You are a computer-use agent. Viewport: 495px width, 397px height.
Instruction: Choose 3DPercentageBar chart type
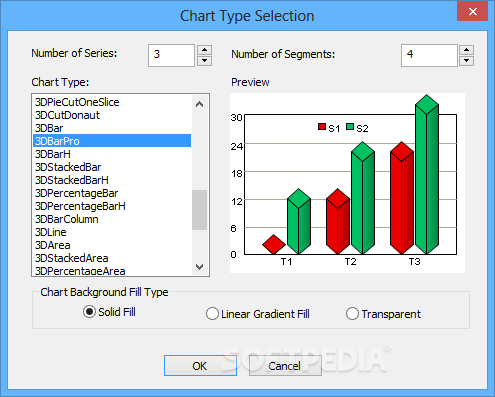point(112,193)
